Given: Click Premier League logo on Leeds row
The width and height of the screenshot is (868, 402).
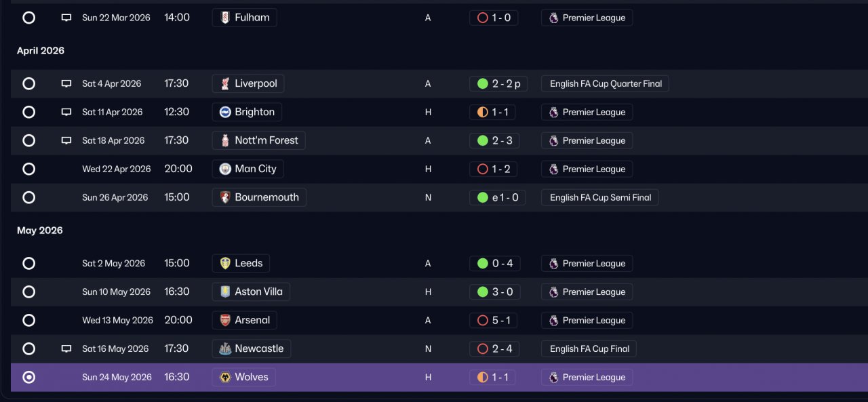Looking at the screenshot, I should (x=554, y=263).
